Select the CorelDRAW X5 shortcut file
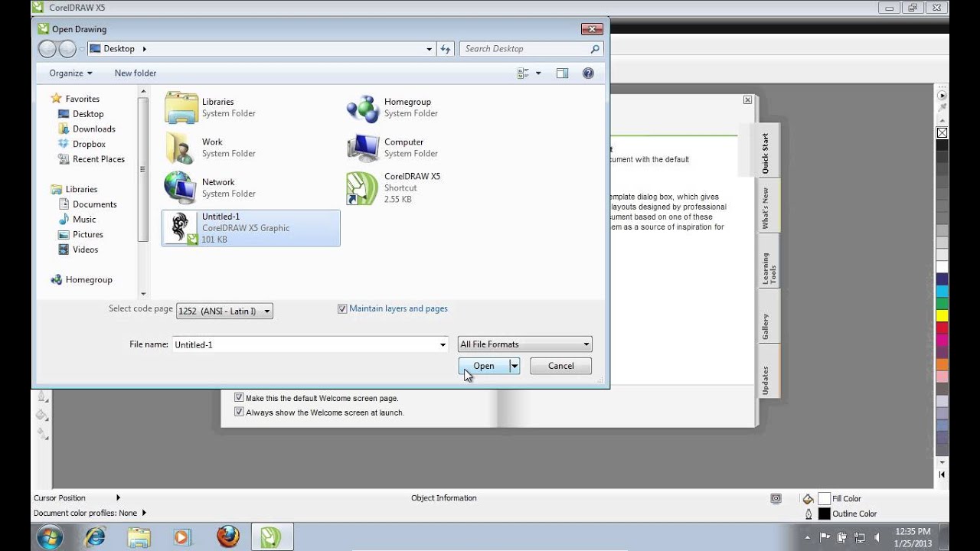This screenshot has height=551, width=980. coord(394,187)
